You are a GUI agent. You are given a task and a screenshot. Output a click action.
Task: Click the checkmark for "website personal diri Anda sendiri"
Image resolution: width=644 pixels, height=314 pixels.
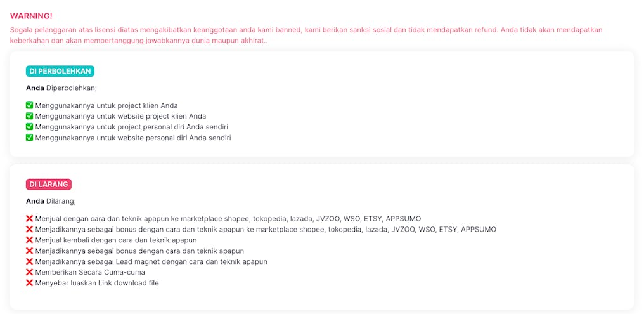tap(29, 138)
